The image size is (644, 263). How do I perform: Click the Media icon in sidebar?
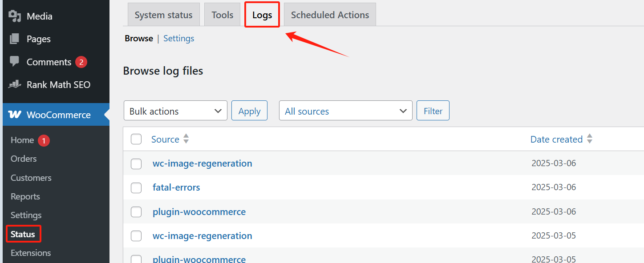click(15, 16)
